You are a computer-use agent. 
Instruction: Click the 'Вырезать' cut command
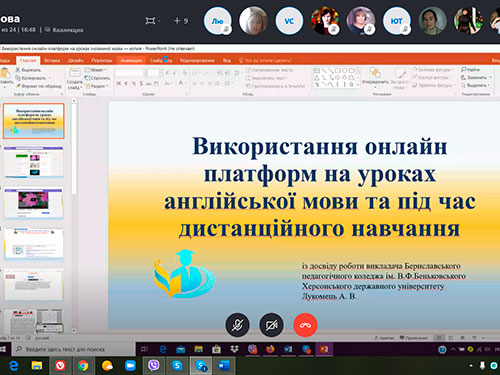(28, 70)
